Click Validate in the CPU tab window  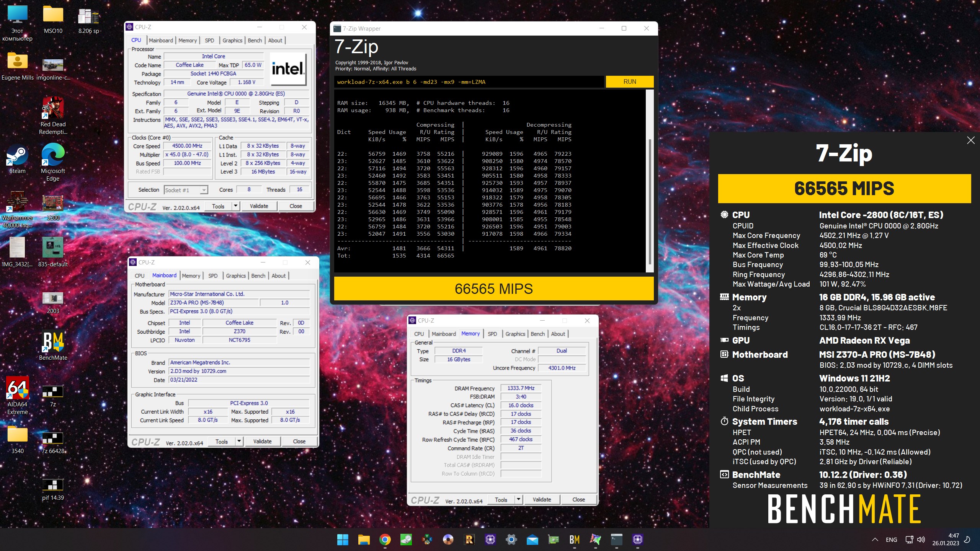[x=259, y=206]
